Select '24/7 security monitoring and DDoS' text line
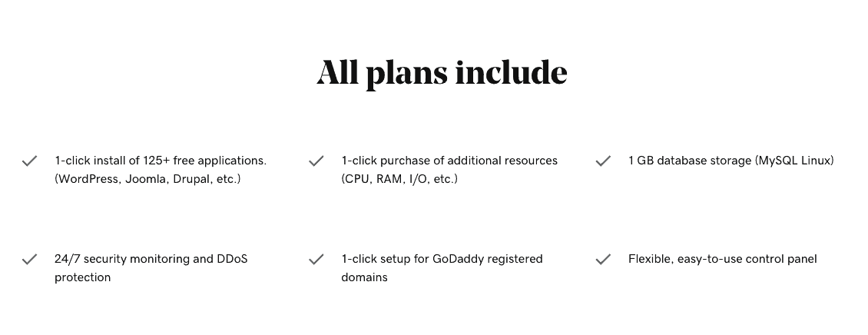868x335 pixels. click(151, 259)
